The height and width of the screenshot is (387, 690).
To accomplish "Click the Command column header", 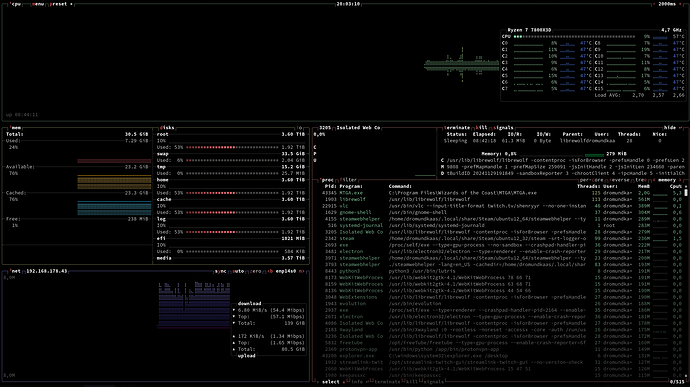I will [x=400, y=186].
